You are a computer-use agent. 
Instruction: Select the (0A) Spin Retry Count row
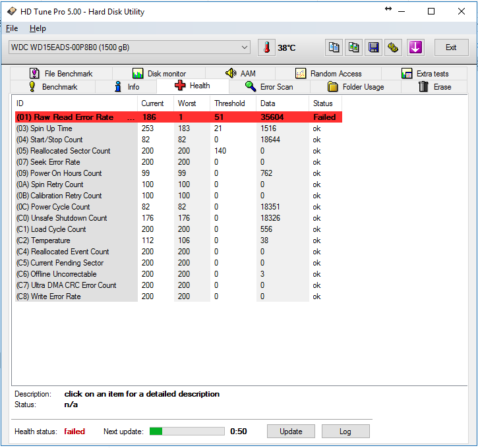179,184
